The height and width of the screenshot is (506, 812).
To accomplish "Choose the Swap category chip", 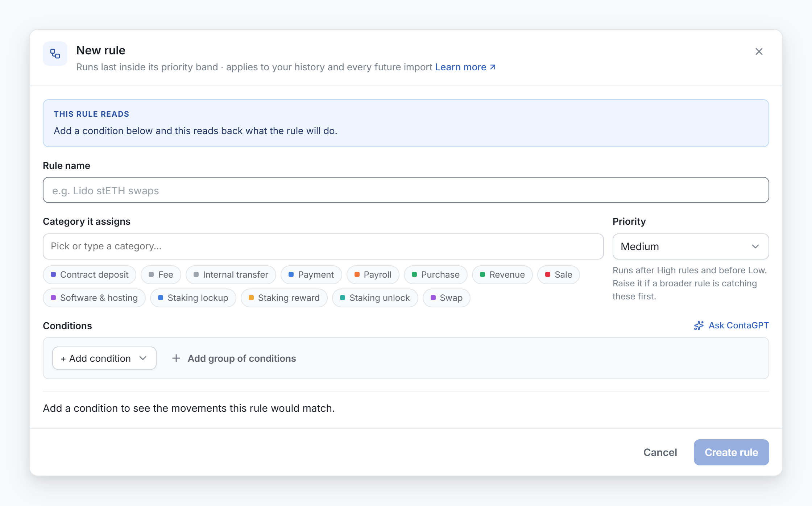I will pos(447,298).
